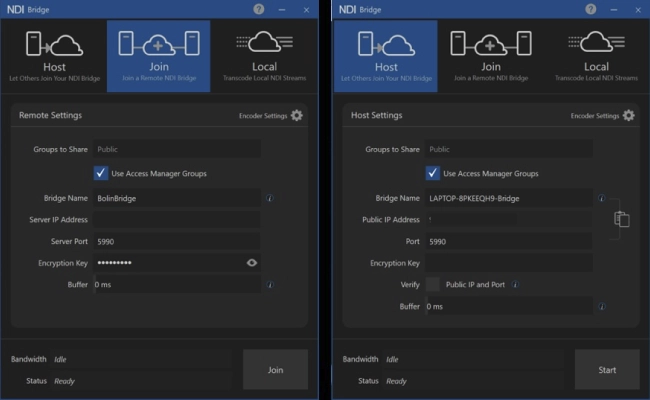Click Buffer info icon in Remote Settings

[270, 285]
